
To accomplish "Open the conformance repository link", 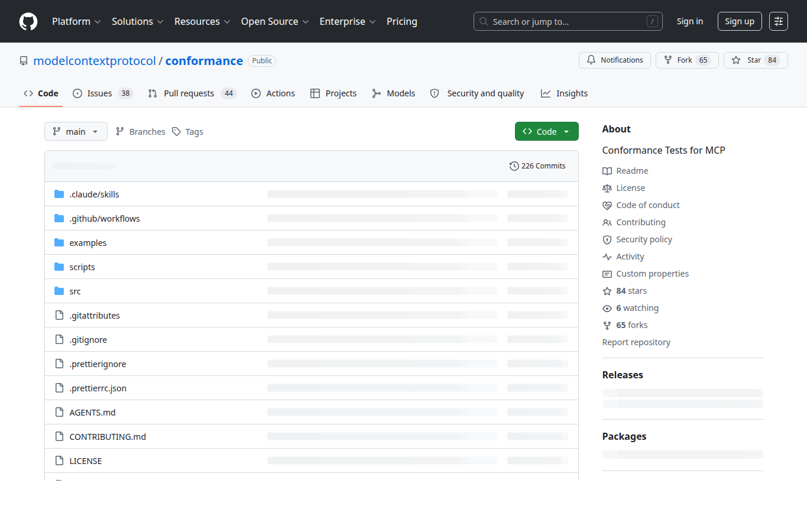I will (204, 61).
